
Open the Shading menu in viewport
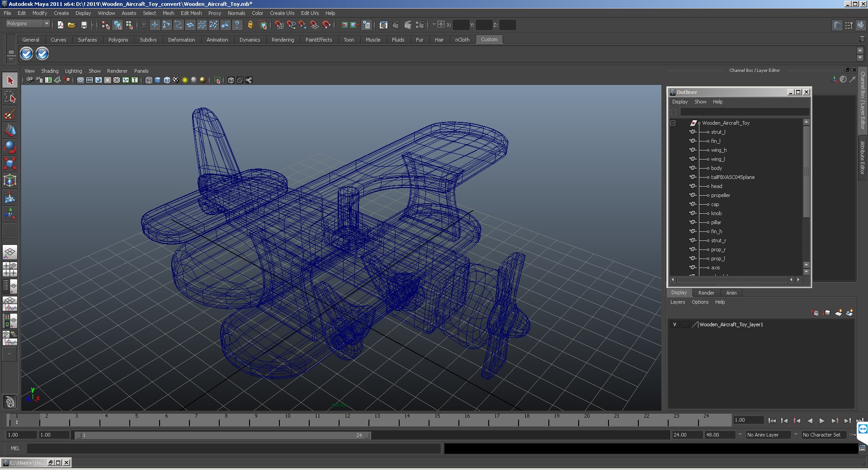point(50,71)
